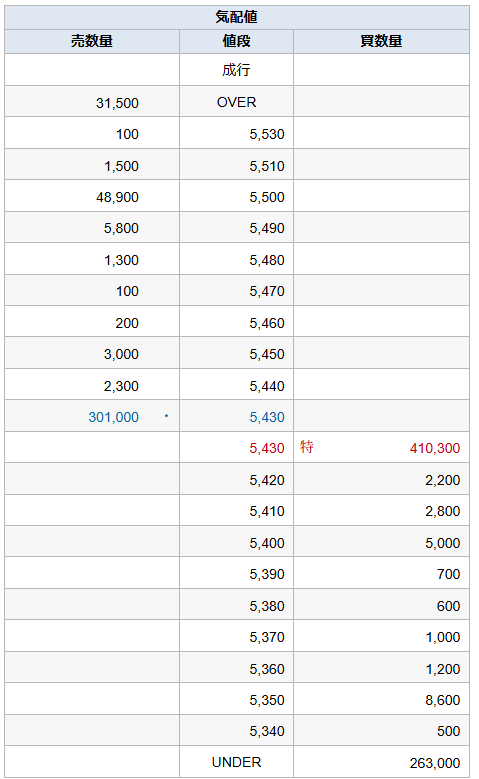Viewport: 479px width, 779px height.
Task: Click the 48,900 sell quantity
Action: 117,197
